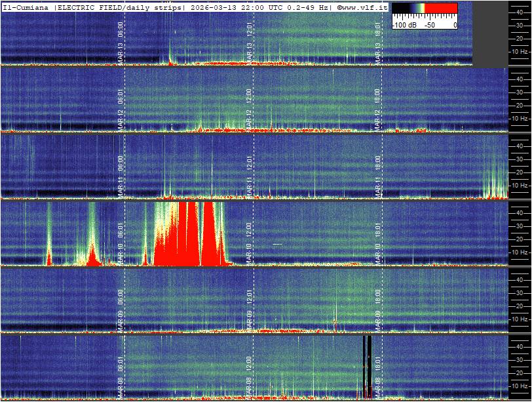Click the 30 axis label on the MAR 09 strip

[x=518, y=293]
